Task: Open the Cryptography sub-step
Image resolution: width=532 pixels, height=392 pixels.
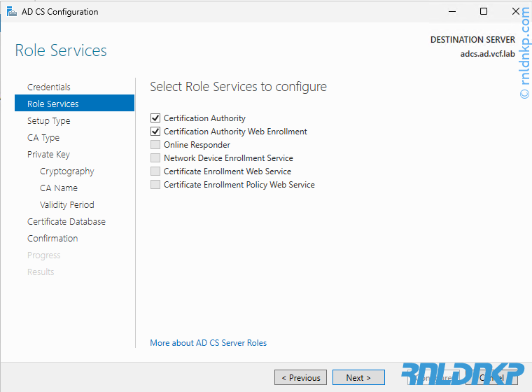Action: [x=67, y=171]
